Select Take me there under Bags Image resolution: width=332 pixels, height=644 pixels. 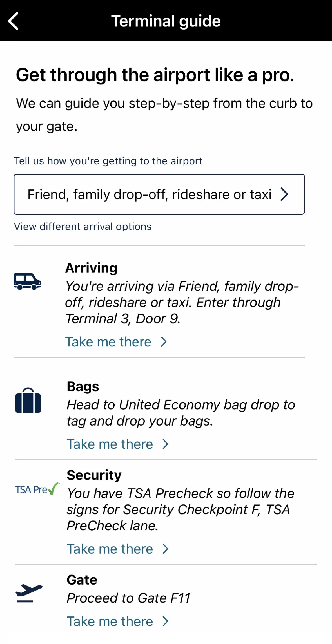[110, 444]
